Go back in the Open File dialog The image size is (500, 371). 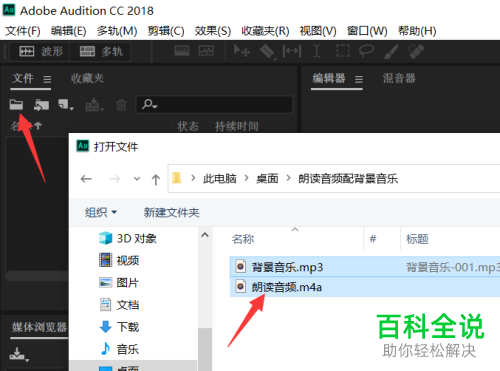tap(86, 179)
